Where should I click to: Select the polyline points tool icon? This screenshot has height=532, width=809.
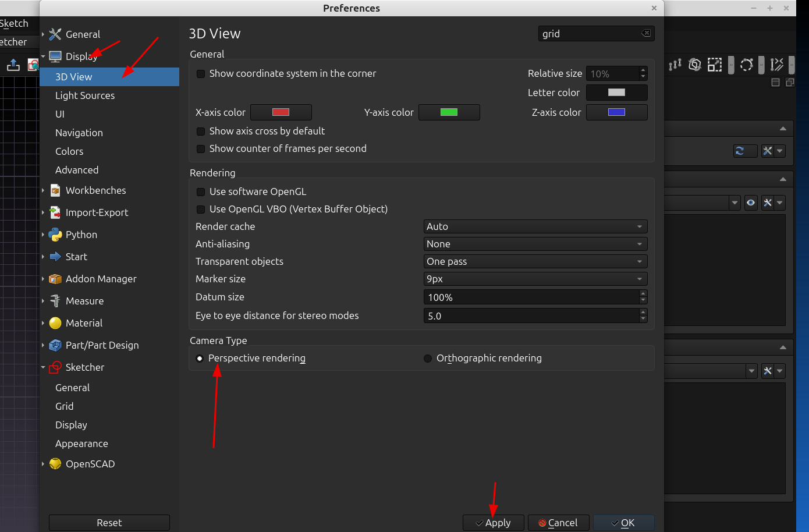click(x=675, y=65)
